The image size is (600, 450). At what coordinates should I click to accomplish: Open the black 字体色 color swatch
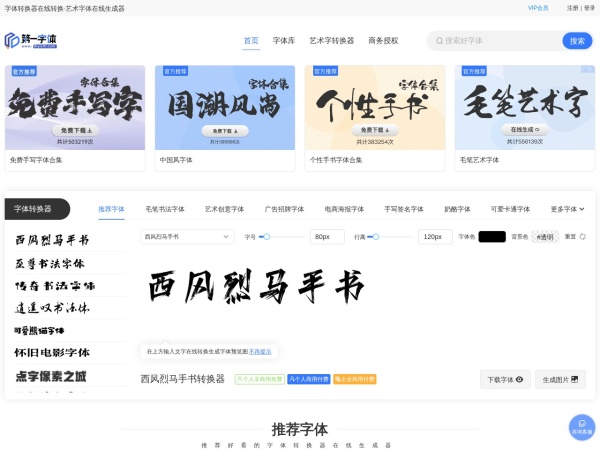pyautogui.click(x=492, y=237)
